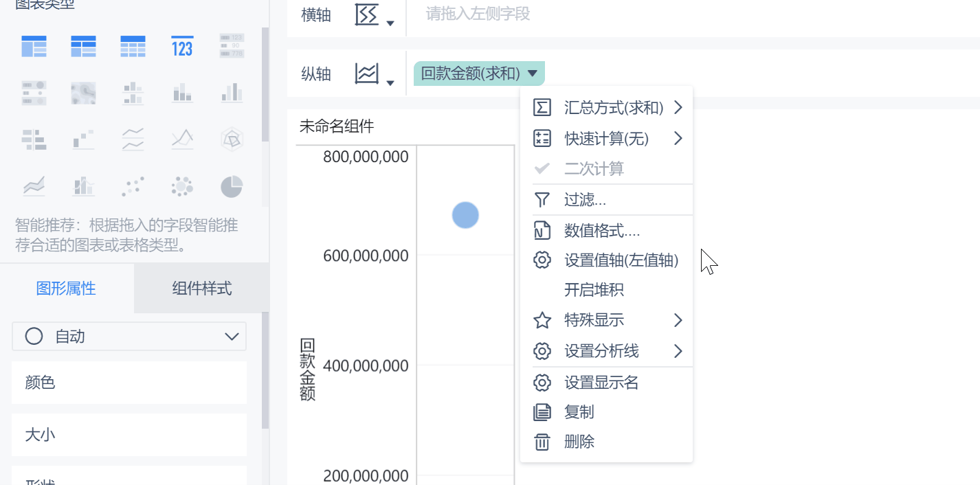Select the radar chart type icon
This screenshot has height=485, width=980.
click(232, 139)
